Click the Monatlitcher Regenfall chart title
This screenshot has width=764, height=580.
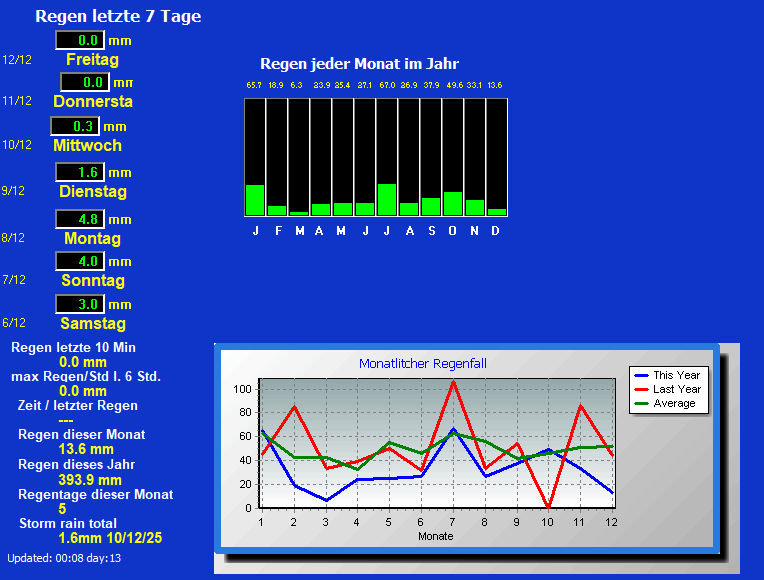423,364
